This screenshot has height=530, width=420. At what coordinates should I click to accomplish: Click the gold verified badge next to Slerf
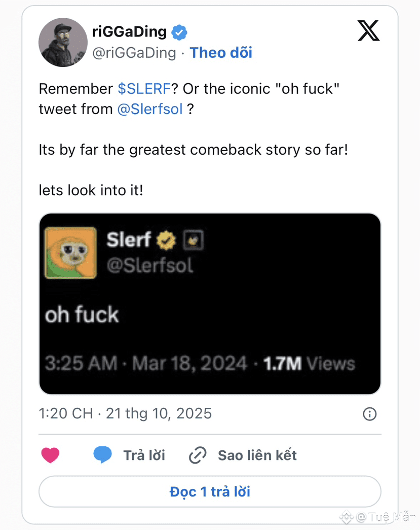point(166,240)
